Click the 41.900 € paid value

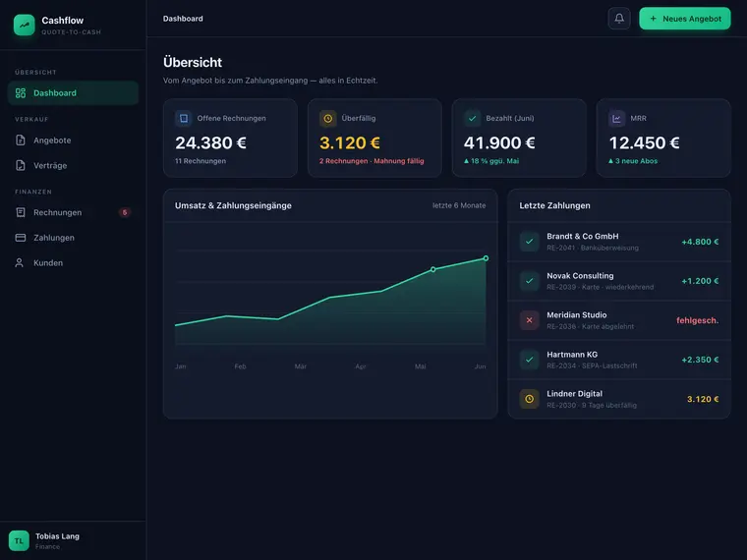pos(499,142)
